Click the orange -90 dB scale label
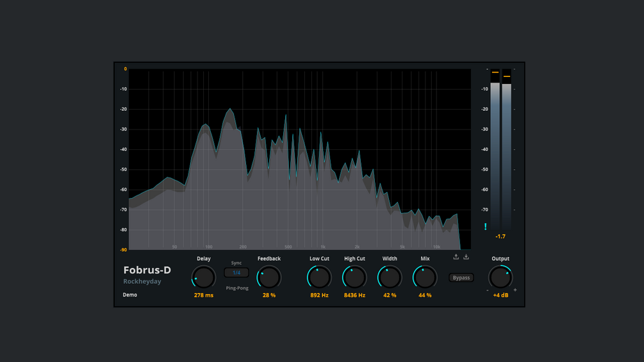 [x=124, y=249]
